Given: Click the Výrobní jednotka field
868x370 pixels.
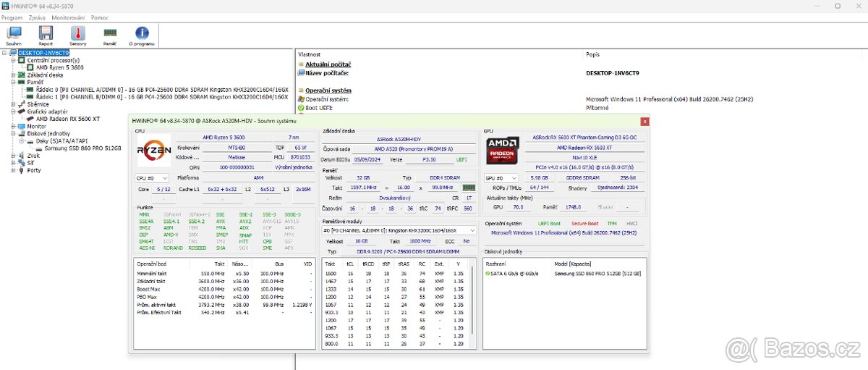Looking at the screenshot, I should tap(293, 167).
